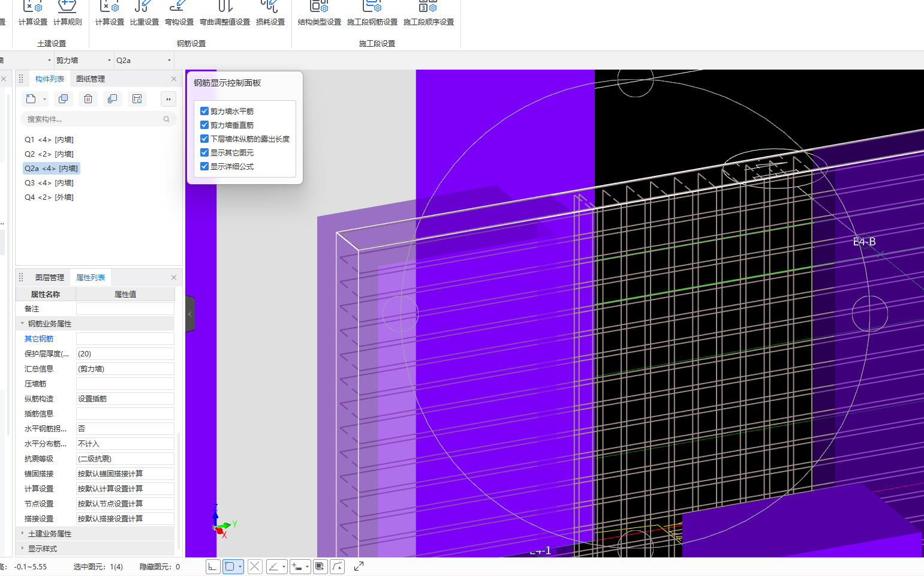Viewport: 924px width, 576px height.
Task: Toggle rectangle snap mode in status bar
Action: tap(229, 566)
